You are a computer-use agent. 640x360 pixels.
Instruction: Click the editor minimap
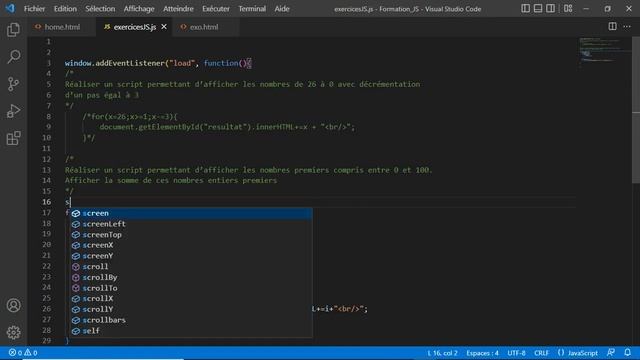pos(604,53)
